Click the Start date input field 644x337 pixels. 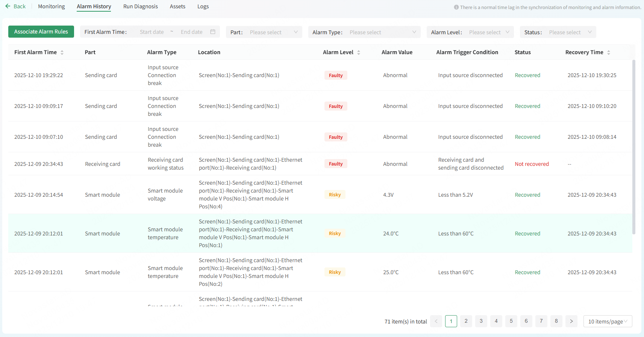pyautogui.click(x=152, y=32)
